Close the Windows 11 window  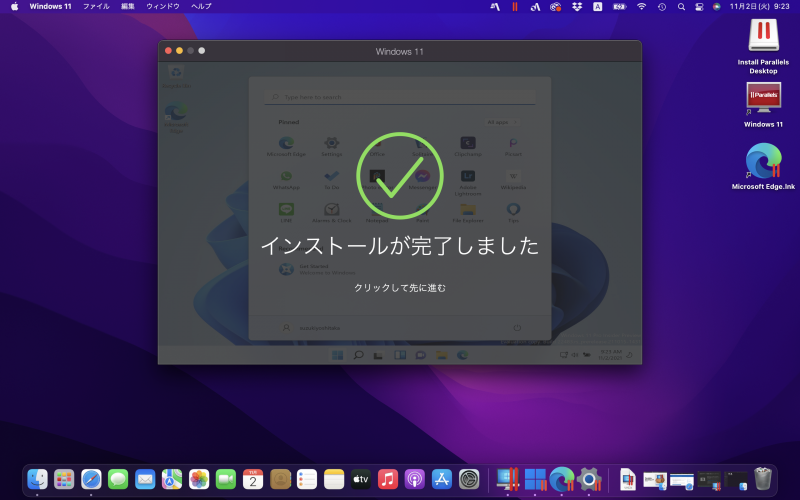(x=168, y=51)
